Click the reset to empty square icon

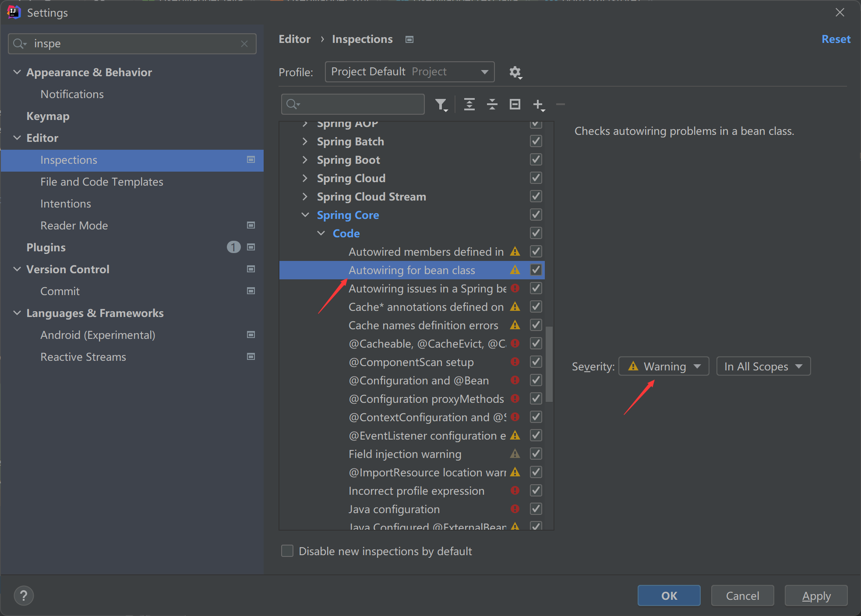tap(515, 104)
